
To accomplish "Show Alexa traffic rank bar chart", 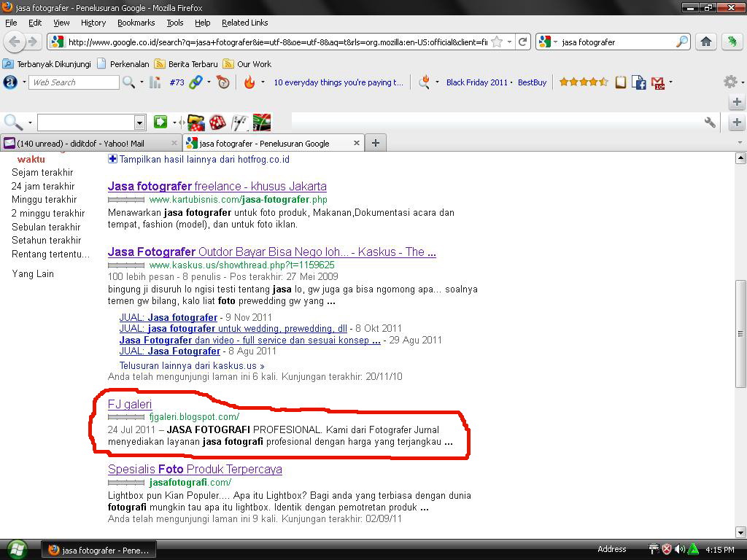I will click(155, 82).
